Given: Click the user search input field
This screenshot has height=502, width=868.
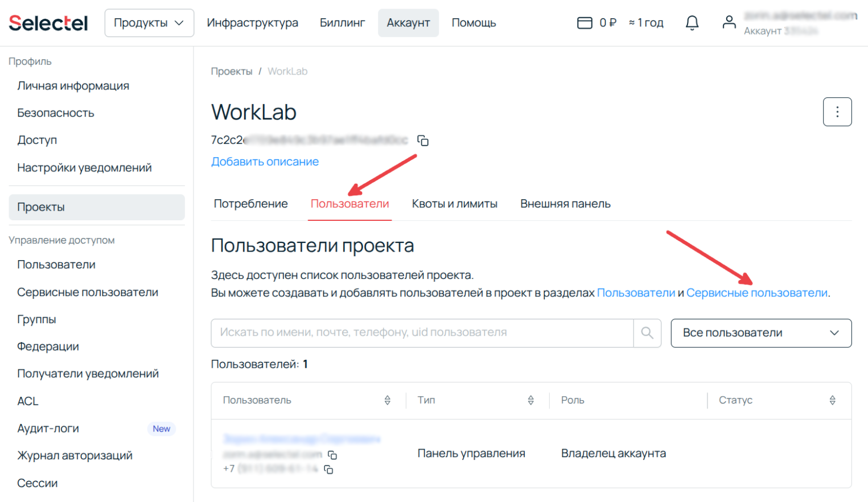Looking at the screenshot, I should click(421, 333).
